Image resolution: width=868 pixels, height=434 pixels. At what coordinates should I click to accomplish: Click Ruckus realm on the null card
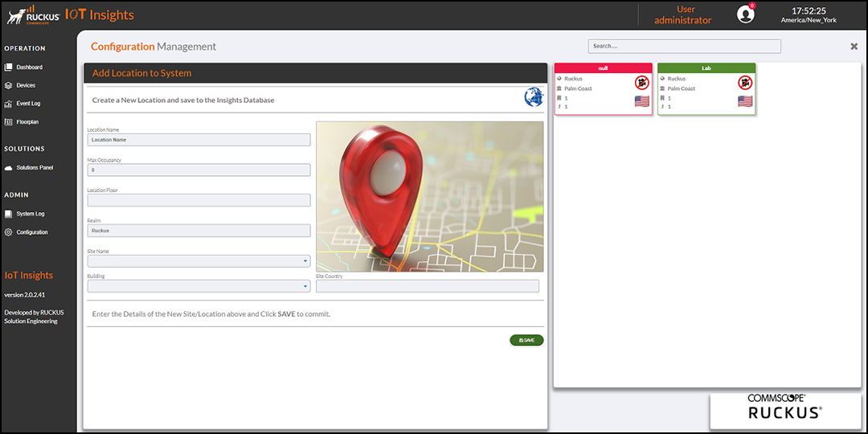[573, 79]
